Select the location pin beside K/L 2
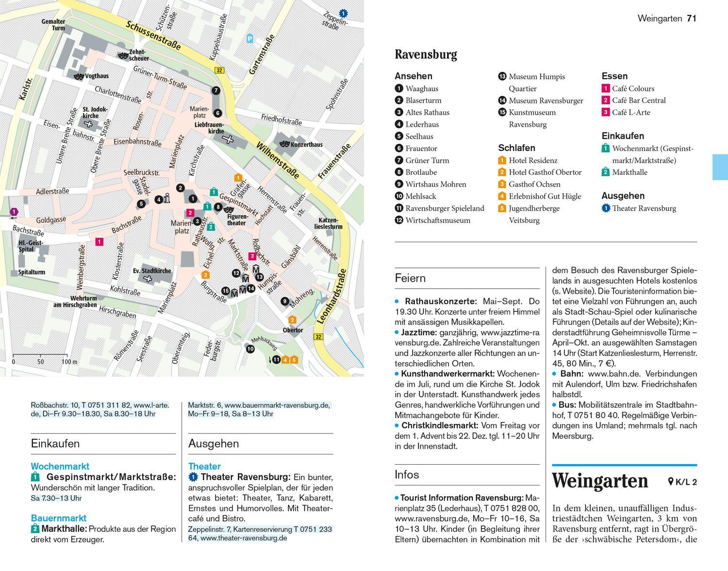728x571 pixels. tap(670, 482)
